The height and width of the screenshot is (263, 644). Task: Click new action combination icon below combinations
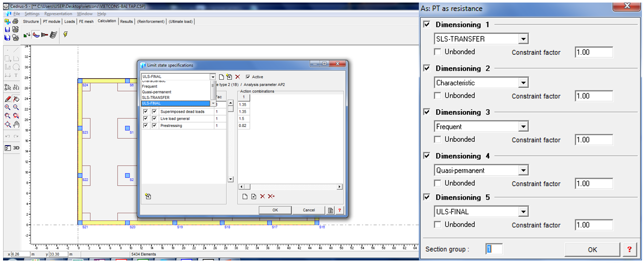pos(244,196)
